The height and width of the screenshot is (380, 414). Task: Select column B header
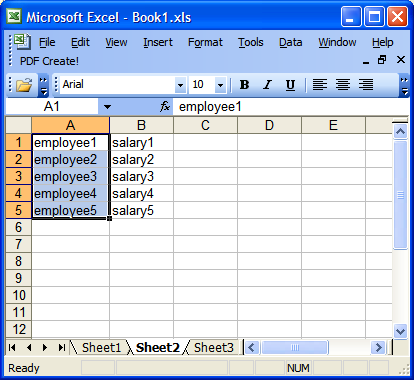(x=141, y=125)
